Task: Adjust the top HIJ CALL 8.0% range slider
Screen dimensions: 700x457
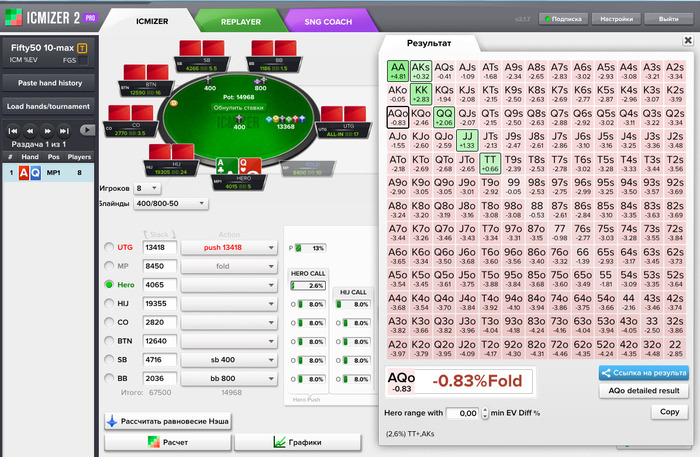Action: (353, 304)
